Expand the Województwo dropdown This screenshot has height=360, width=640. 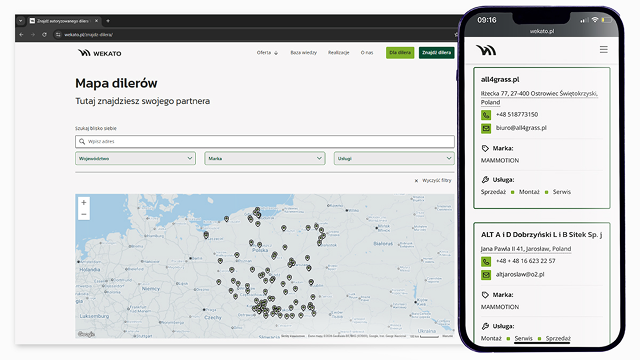point(135,158)
